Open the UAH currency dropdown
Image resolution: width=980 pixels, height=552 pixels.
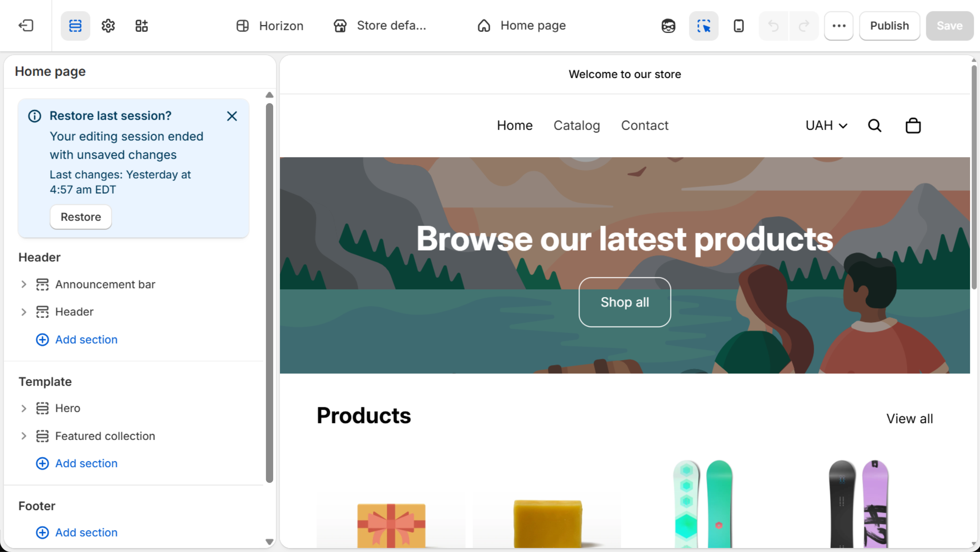tap(826, 125)
